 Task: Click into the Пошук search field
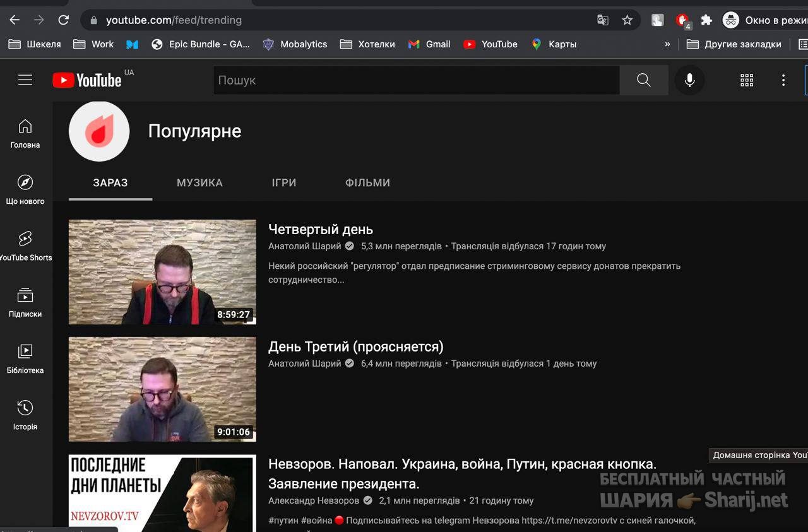point(416,80)
